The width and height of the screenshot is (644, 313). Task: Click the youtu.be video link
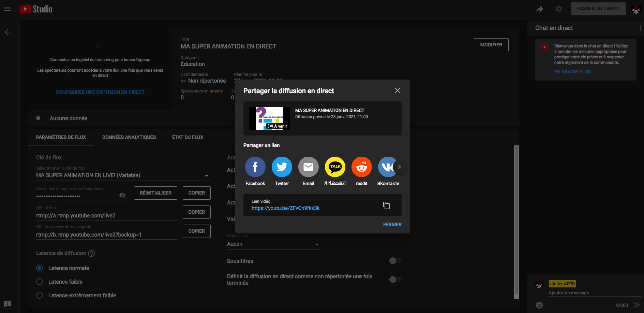point(285,208)
